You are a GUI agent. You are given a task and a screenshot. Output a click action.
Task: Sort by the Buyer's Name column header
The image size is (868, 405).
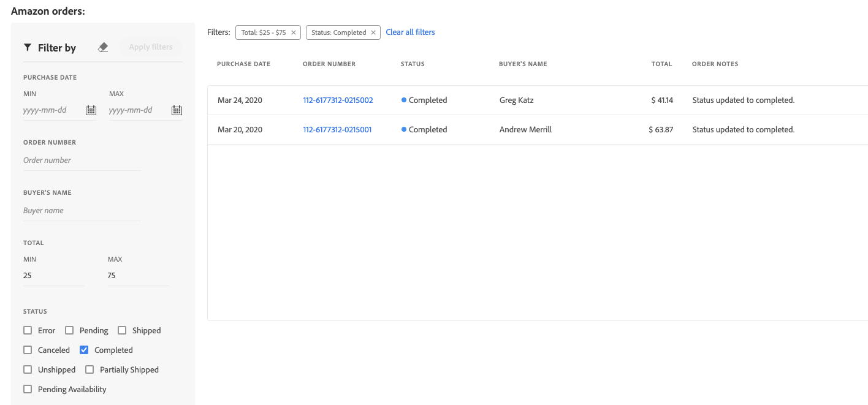(x=523, y=64)
